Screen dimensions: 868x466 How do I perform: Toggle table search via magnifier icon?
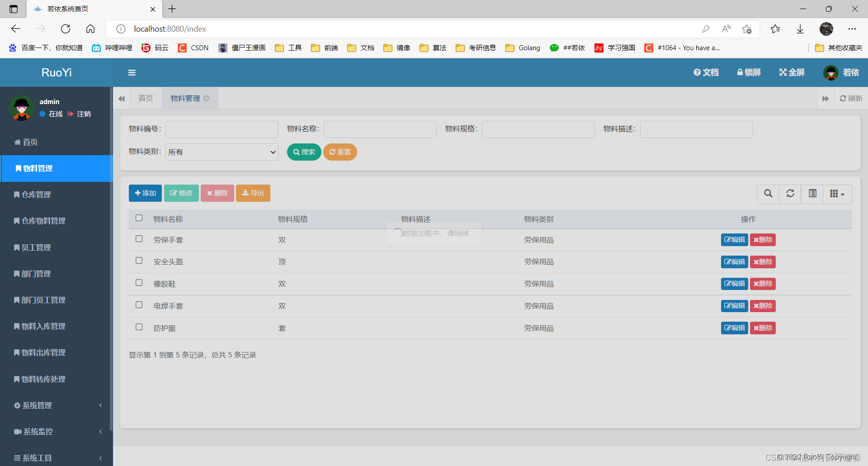pos(768,194)
